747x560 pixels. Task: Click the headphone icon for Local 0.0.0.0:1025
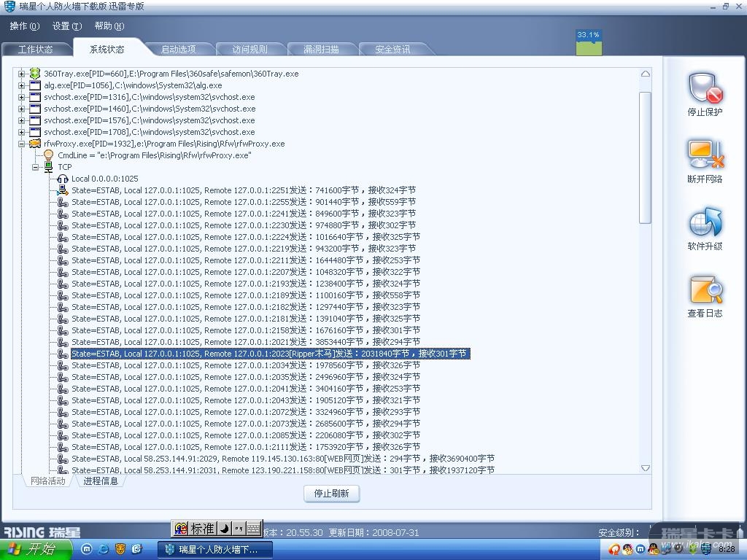coord(63,179)
